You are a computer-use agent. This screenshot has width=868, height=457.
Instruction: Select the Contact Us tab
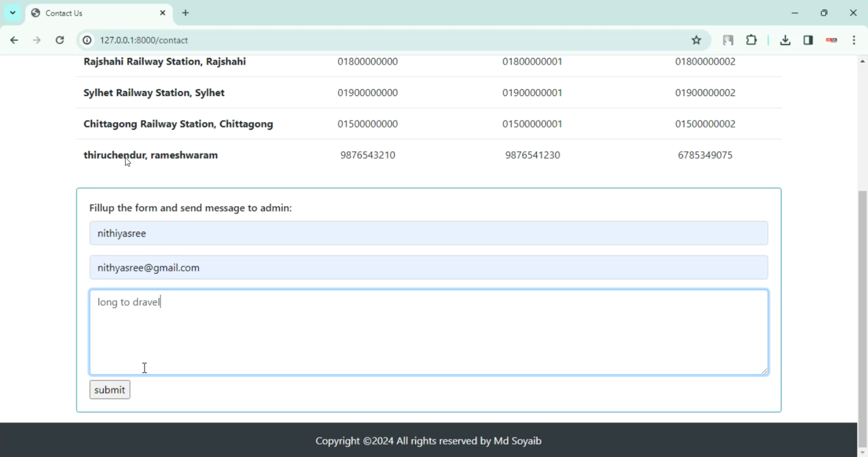pyautogui.click(x=93, y=13)
